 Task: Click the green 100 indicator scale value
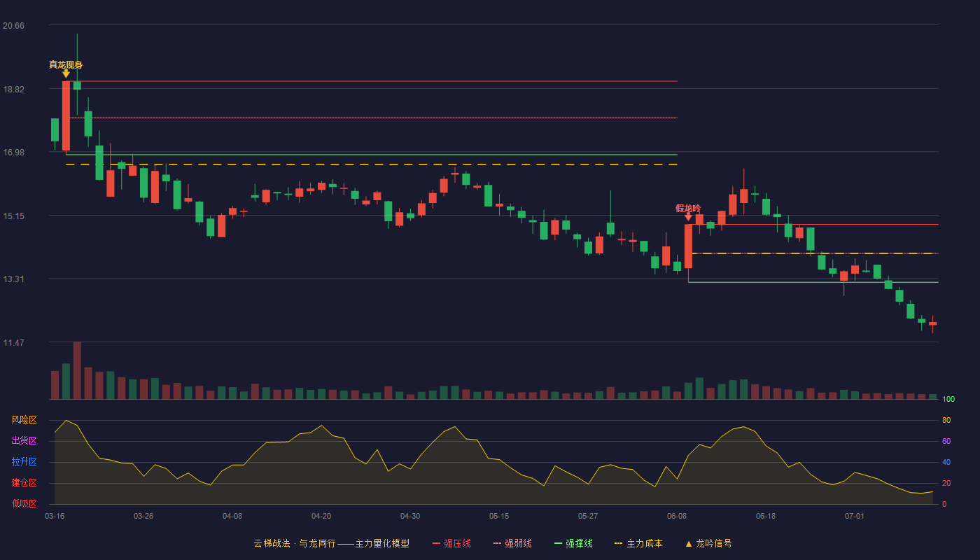[948, 400]
